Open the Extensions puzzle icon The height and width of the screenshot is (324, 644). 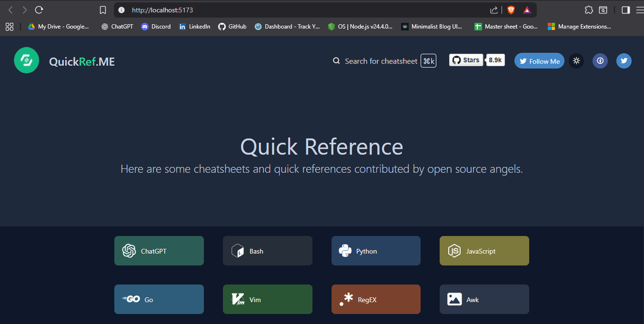pos(589,10)
